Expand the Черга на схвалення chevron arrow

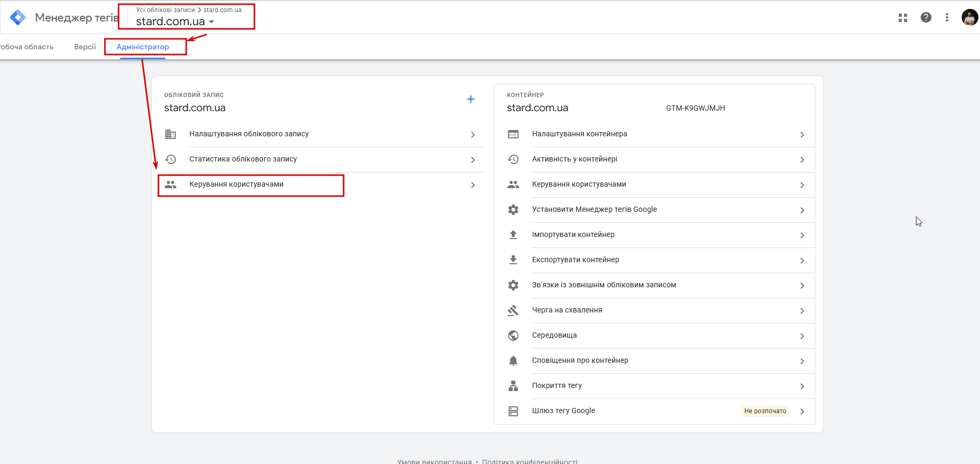802,311
